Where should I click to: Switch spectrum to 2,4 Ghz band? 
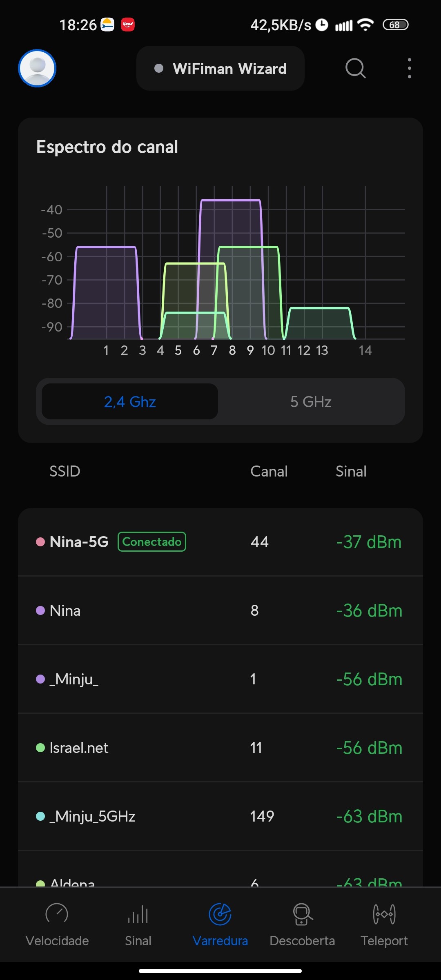click(x=130, y=402)
